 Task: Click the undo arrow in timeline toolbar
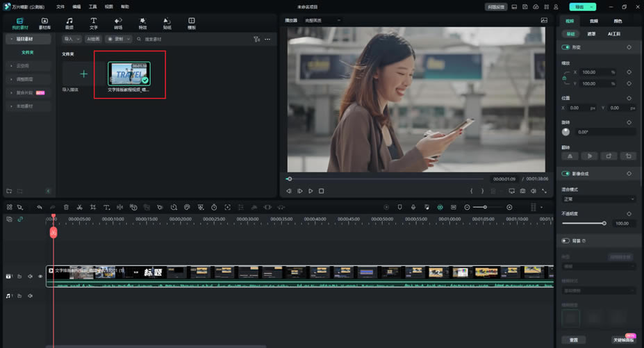click(x=40, y=207)
